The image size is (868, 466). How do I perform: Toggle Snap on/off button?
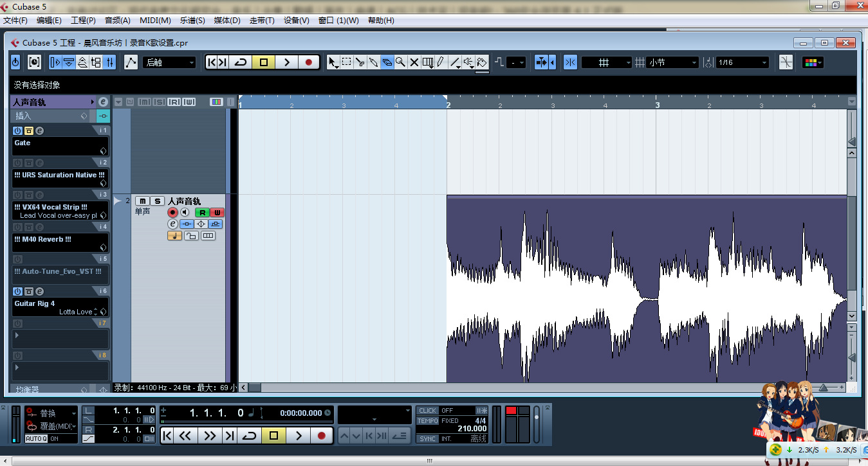tap(570, 62)
